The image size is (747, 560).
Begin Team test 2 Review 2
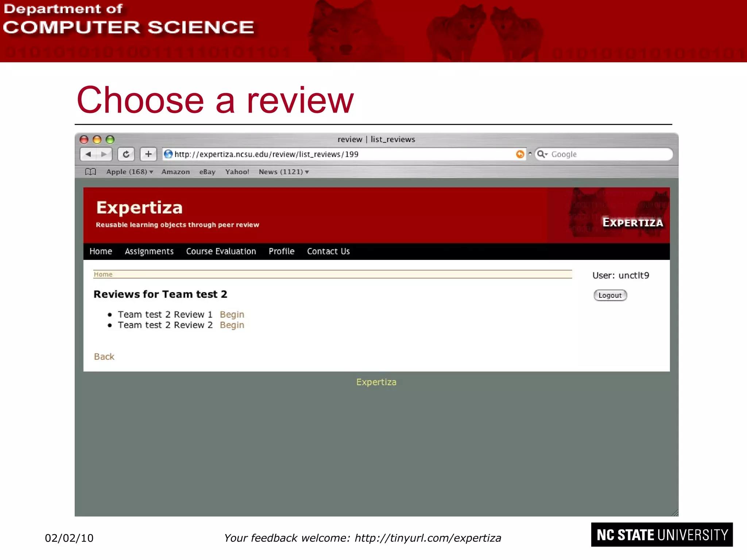(232, 325)
